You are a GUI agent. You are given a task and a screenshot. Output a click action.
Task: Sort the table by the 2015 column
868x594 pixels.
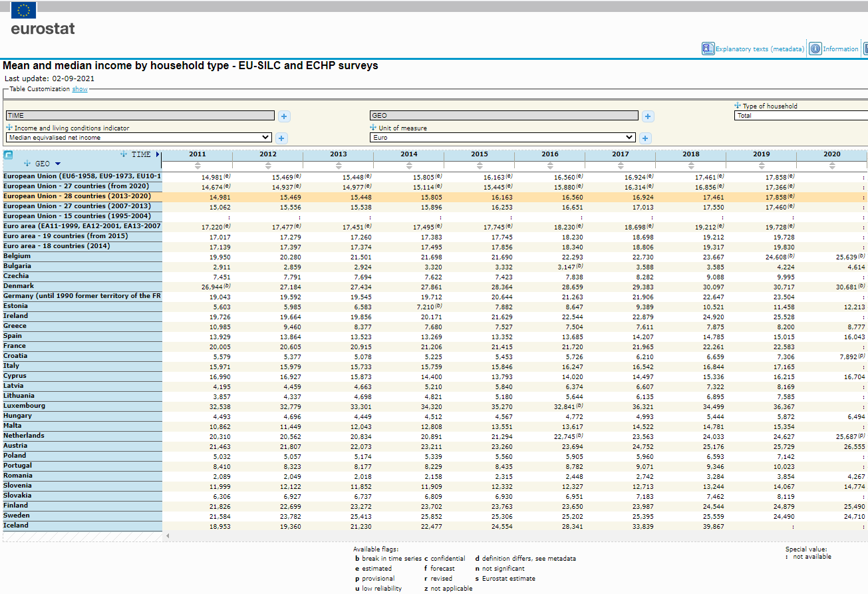[x=480, y=166]
